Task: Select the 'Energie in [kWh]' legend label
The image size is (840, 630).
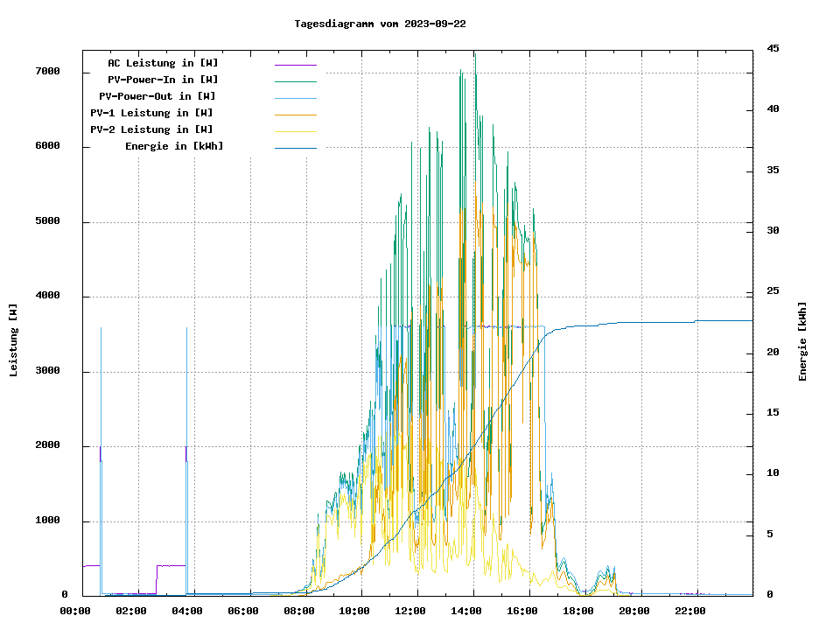Action: [x=174, y=147]
